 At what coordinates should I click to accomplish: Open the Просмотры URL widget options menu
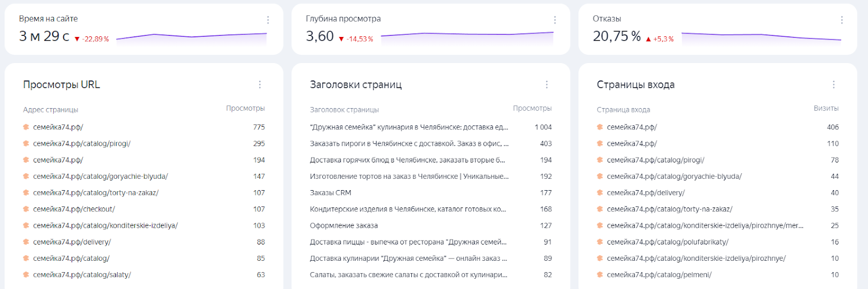[260, 85]
